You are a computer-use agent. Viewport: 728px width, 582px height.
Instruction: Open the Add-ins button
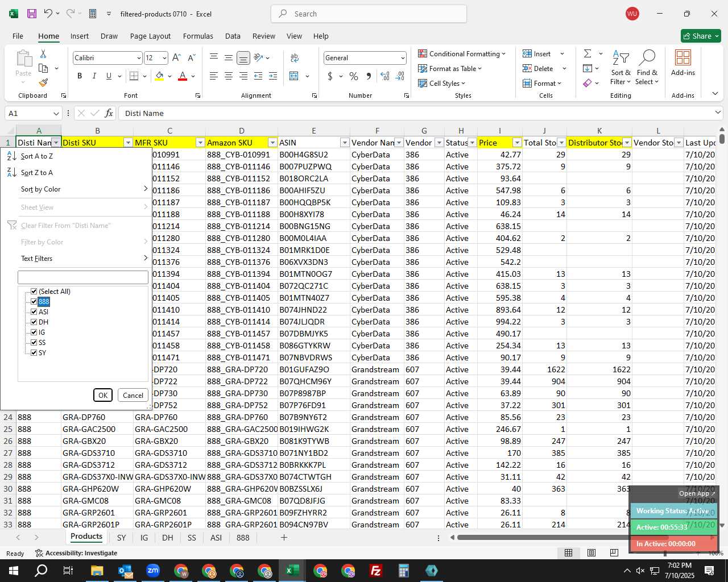point(683,63)
